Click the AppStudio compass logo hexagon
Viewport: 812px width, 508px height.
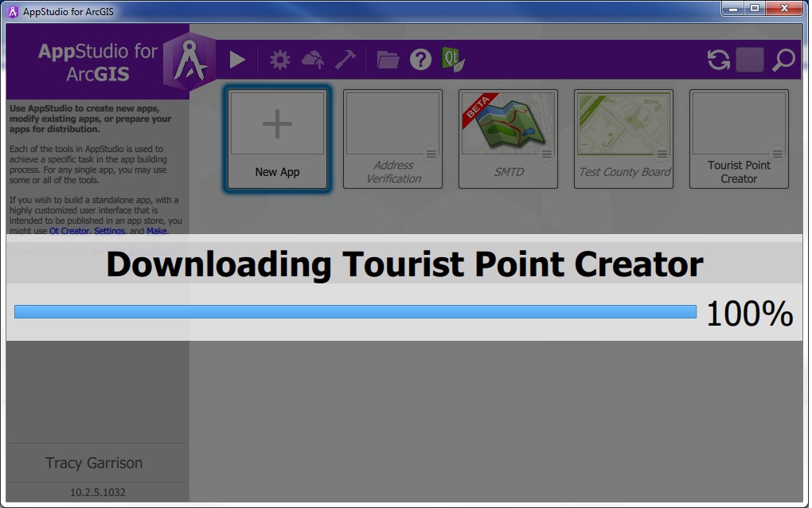pos(189,62)
